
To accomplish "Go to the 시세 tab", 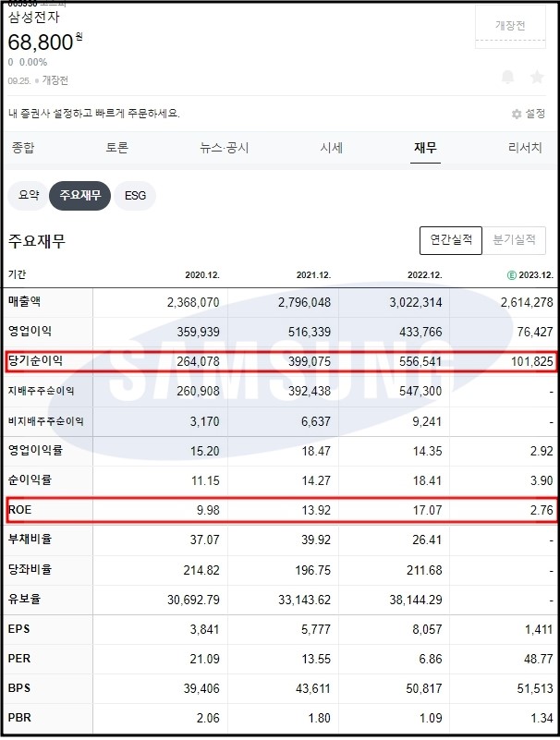I will (x=332, y=148).
